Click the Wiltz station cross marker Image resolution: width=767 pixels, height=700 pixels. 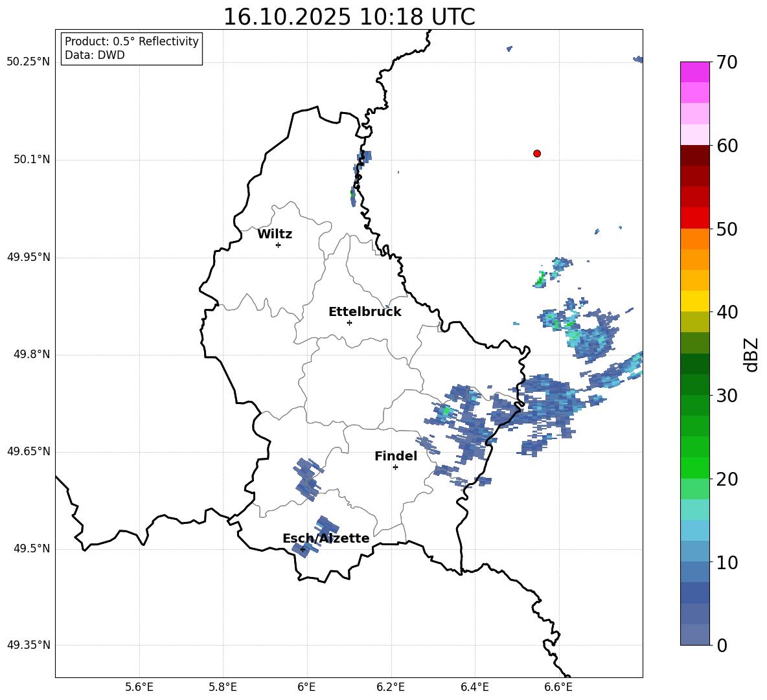(279, 245)
